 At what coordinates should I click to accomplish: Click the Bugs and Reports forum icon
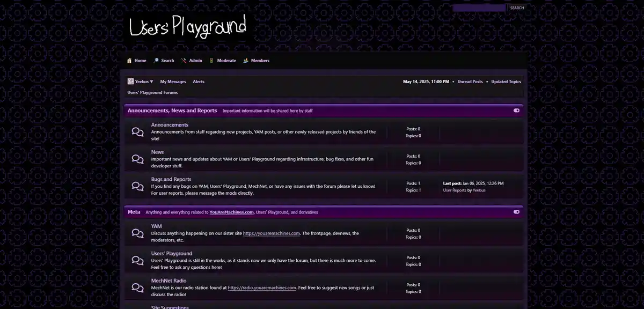click(138, 187)
